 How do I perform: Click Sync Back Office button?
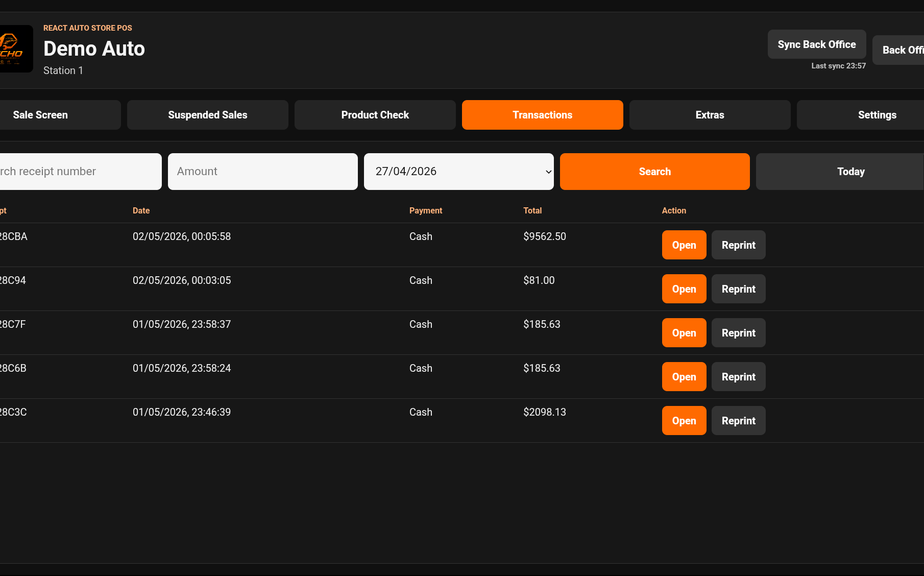(817, 44)
